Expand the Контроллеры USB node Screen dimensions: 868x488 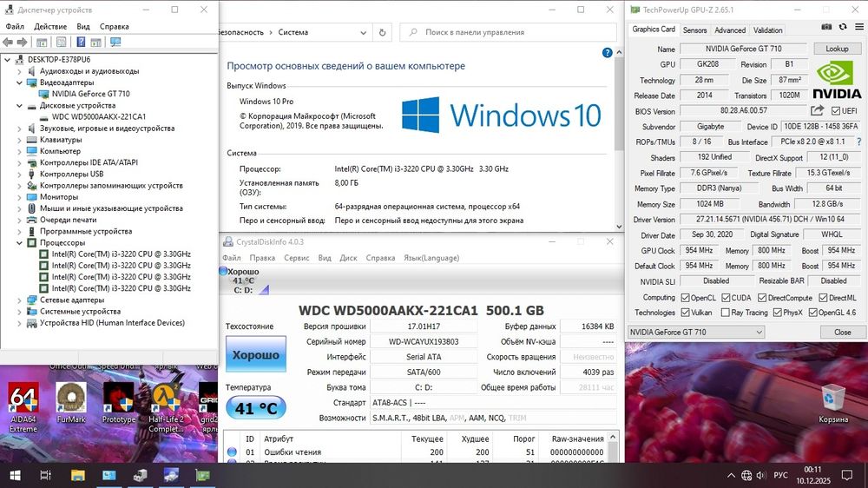pos(19,174)
